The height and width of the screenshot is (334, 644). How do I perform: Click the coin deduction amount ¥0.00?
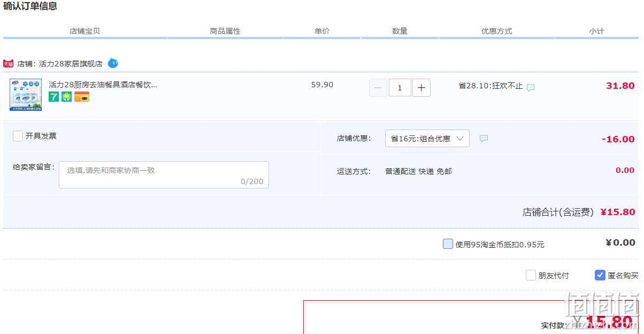click(620, 242)
